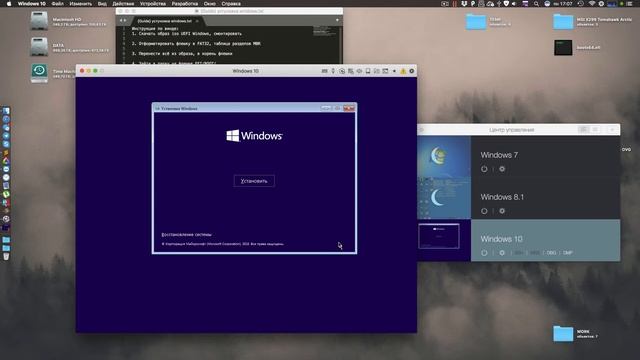Open the MSI X299 Tomahawk Arctic folder
The height and width of the screenshot is (360, 640).
pyautogui.click(x=563, y=21)
